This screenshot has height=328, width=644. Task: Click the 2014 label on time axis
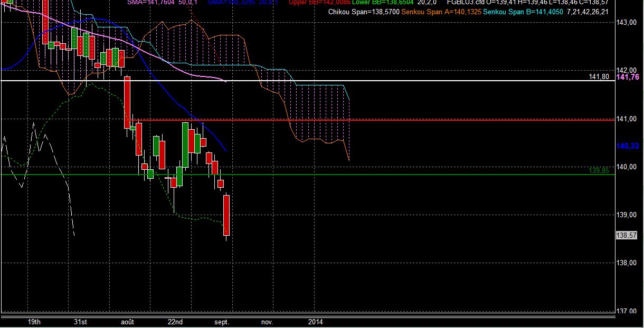click(x=316, y=321)
